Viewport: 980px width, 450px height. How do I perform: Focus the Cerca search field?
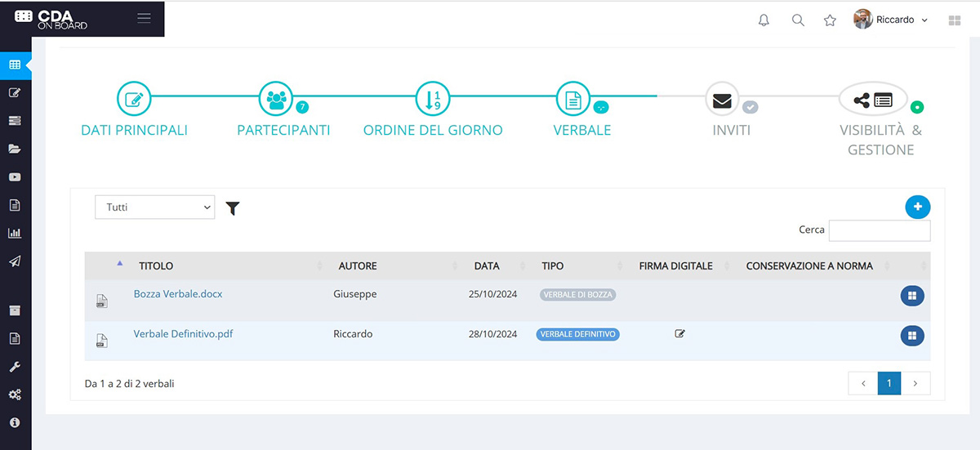pos(880,230)
